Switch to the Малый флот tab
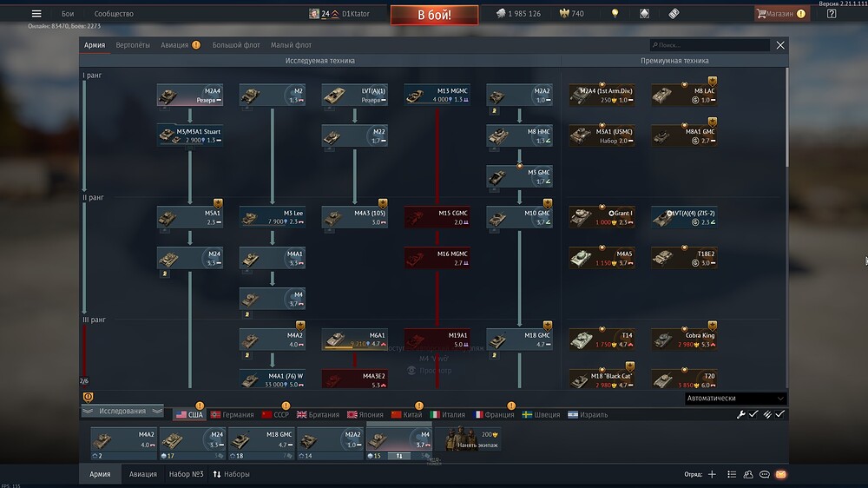This screenshot has height=488, width=868. tap(291, 45)
